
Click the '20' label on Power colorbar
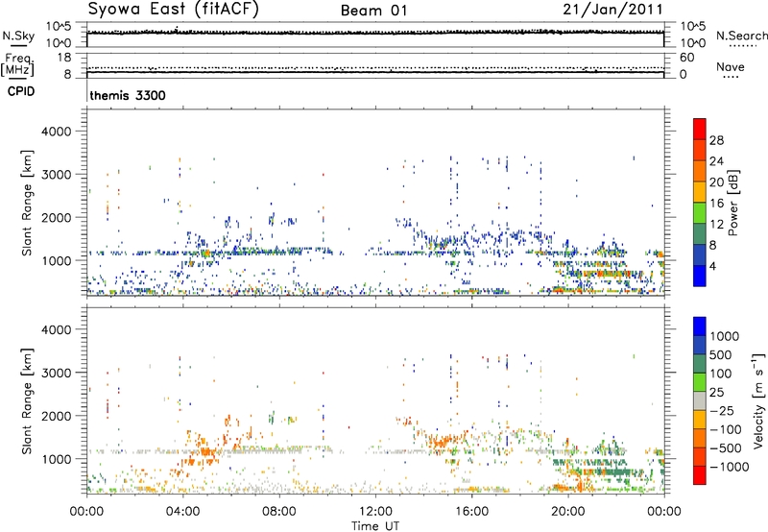716,182
